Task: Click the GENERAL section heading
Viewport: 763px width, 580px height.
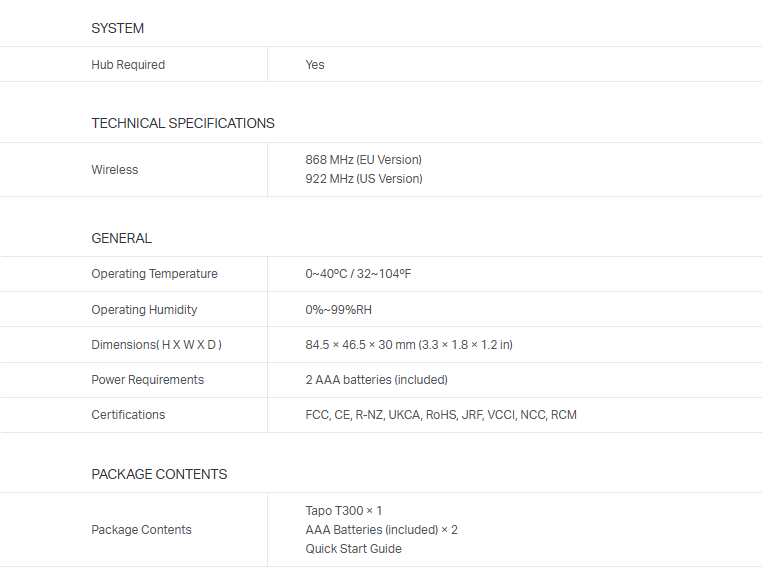Action: (x=121, y=238)
